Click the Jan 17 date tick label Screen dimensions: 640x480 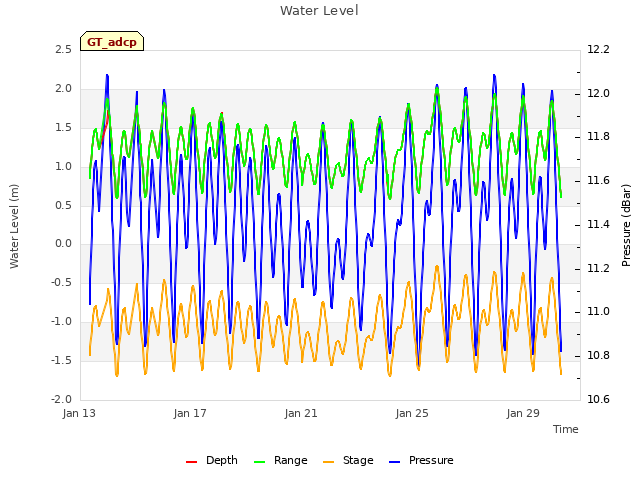pyautogui.click(x=190, y=413)
